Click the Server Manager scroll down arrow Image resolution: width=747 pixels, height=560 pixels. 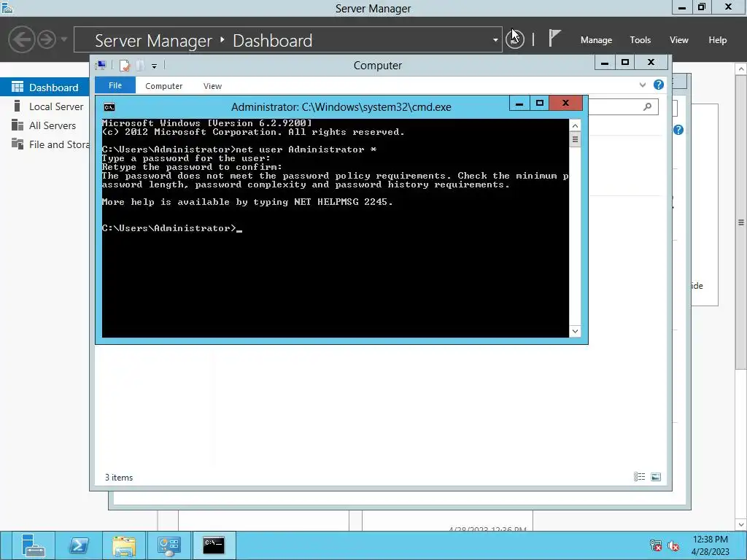pyautogui.click(x=741, y=525)
